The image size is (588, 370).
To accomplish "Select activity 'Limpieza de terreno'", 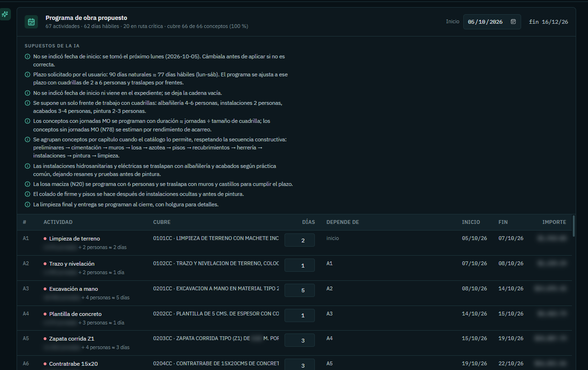I will tap(74, 239).
